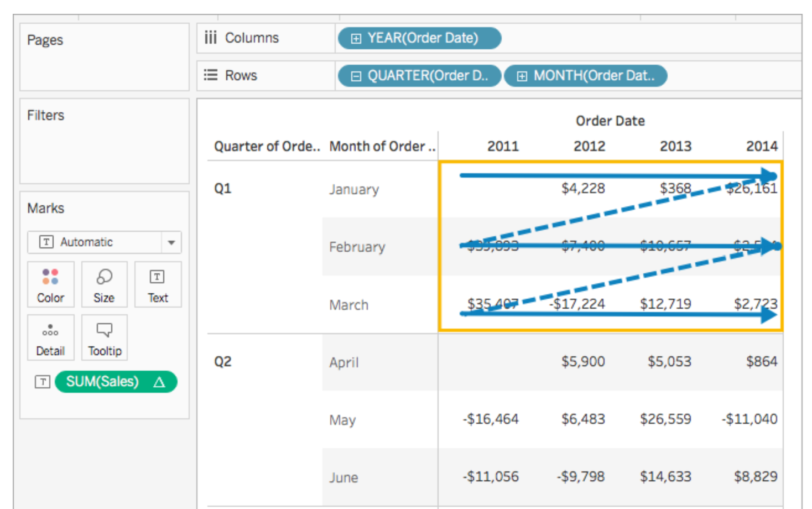812x509 pixels.
Task: Expand the YEAR(Order Date) pill
Action: (356, 38)
